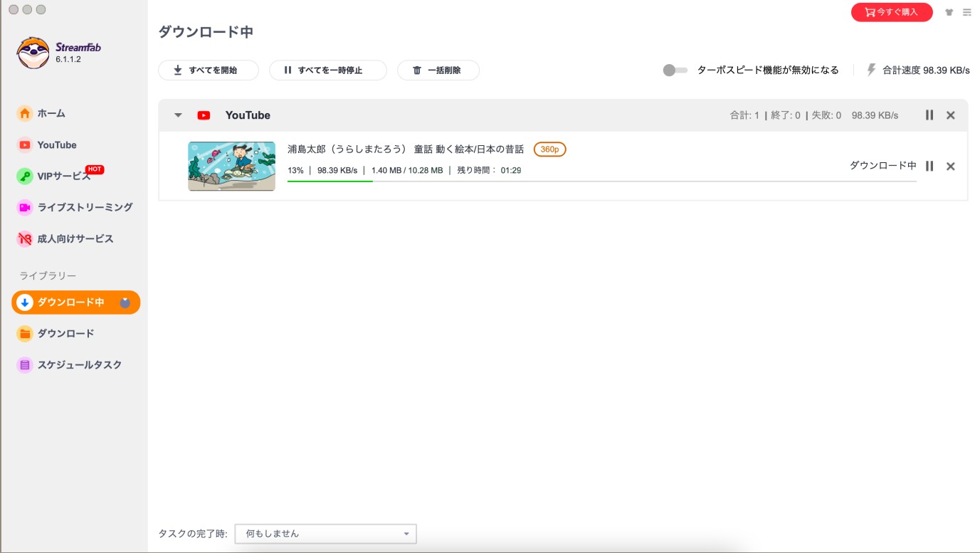Click the green download progress bar

coord(330,181)
